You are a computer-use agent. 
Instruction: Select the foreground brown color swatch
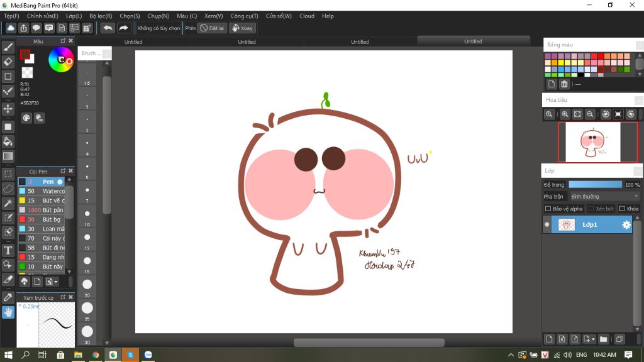click(x=25, y=54)
